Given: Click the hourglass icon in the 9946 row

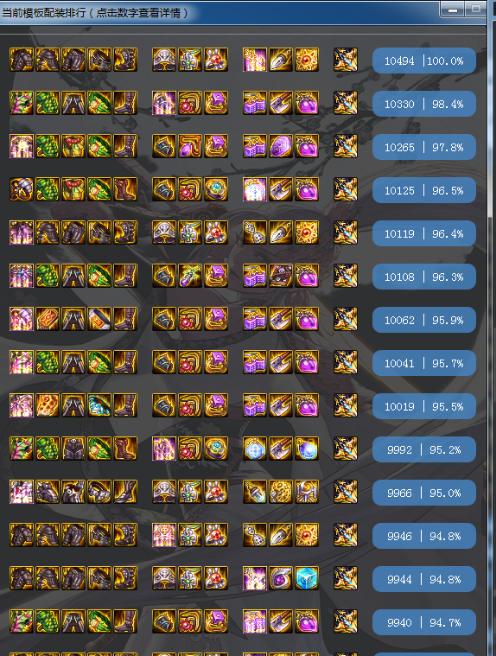Looking at the screenshot, I should click(x=254, y=535).
